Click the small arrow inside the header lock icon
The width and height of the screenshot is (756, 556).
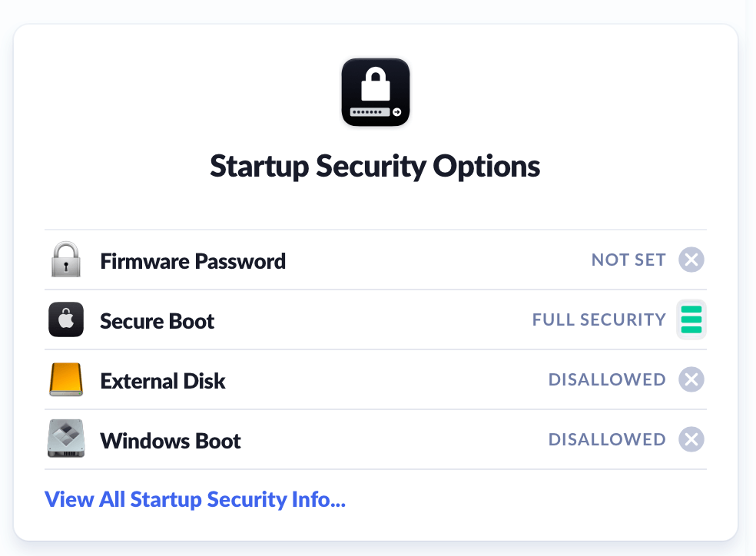click(396, 112)
